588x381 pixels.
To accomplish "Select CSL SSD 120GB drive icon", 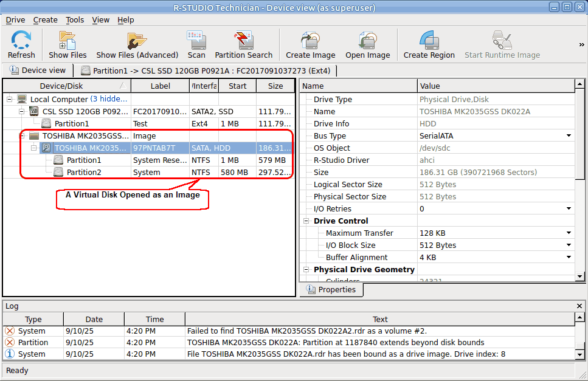I will coord(34,111).
